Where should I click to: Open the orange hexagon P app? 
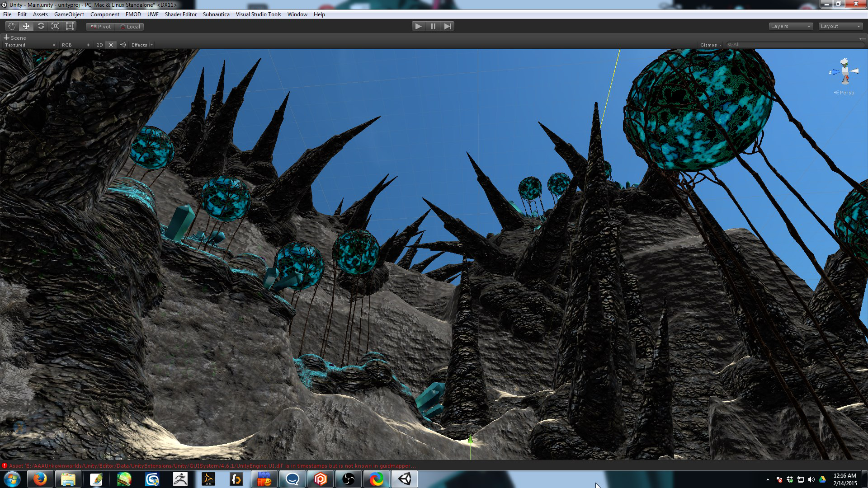click(321, 479)
